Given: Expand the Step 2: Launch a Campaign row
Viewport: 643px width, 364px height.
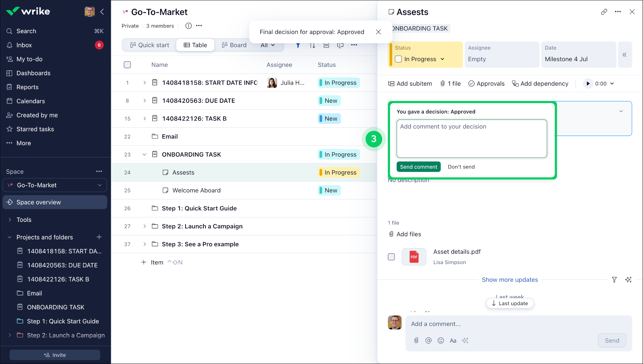Looking at the screenshot, I should tap(145, 226).
